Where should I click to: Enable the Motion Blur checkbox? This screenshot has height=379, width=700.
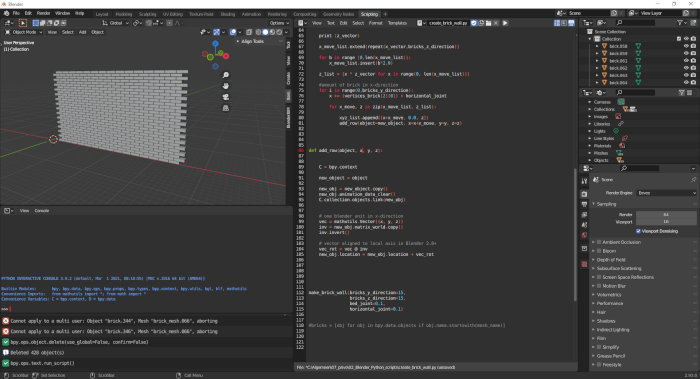599,286
